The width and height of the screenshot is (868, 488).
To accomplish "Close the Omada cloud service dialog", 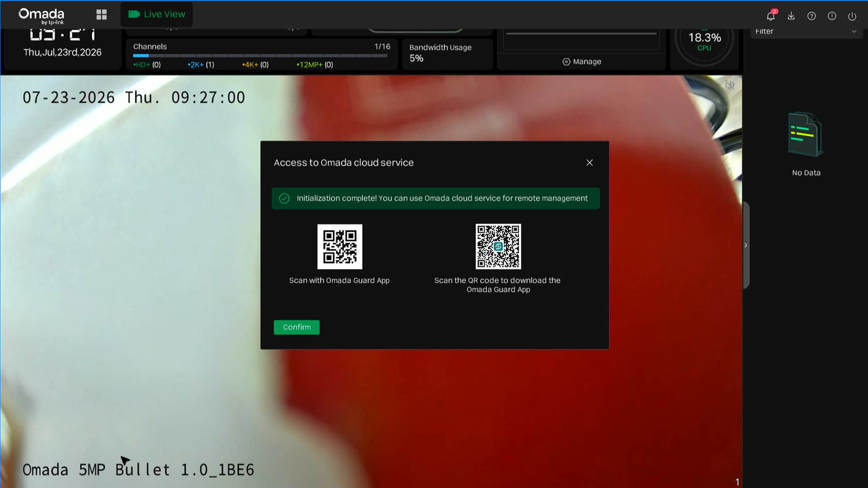I will [x=589, y=163].
